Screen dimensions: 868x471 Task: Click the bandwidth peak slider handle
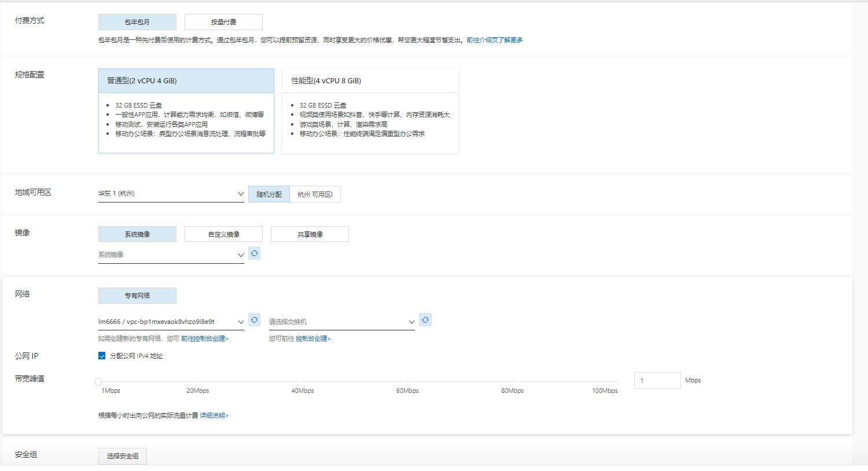tap(98, 381)
